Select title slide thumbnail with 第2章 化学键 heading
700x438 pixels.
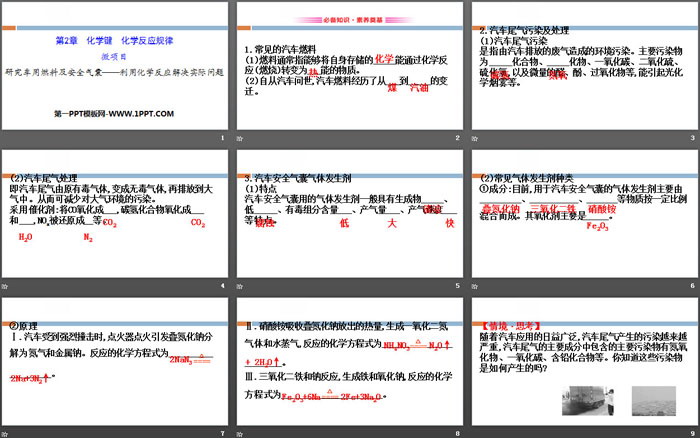click(x=115, y=66)
